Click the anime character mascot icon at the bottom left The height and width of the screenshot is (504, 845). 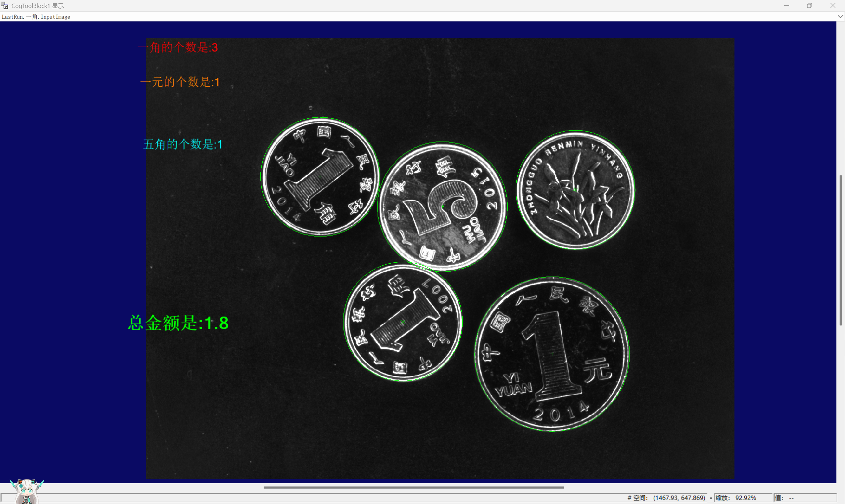pos(26,491)
